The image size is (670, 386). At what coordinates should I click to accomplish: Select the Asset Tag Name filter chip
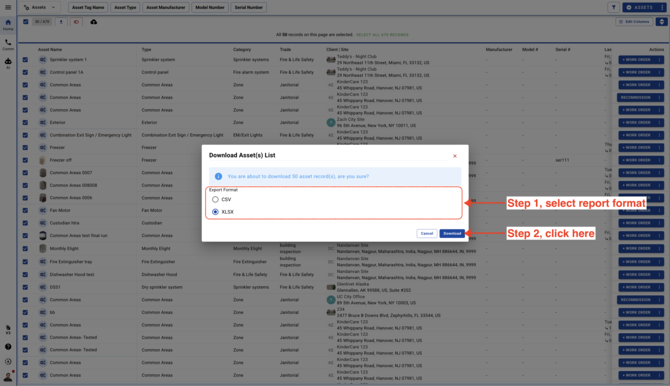(x=88, y=7)
